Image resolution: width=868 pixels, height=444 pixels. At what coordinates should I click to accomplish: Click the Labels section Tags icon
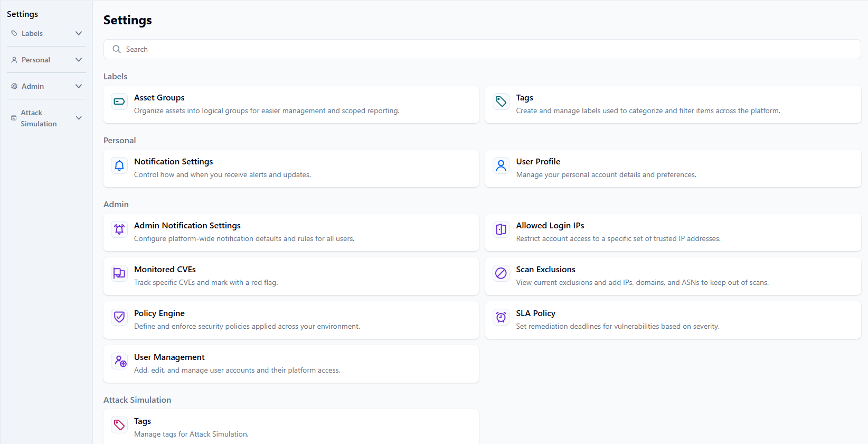(501, 101)
